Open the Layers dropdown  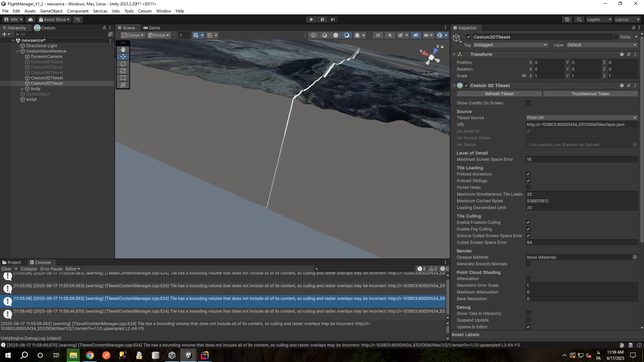click(x=599, y=19)
